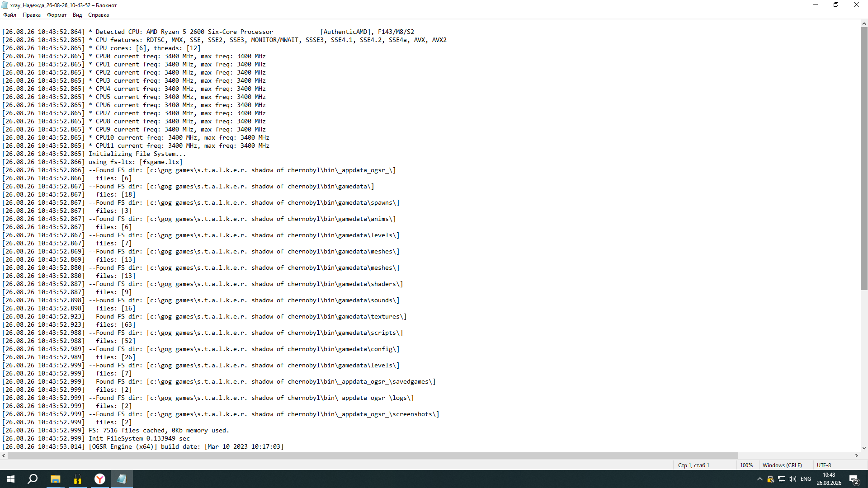Click the clock showing 10:48
This screenshot has height=488, width=868.
[x=829, y=479]
